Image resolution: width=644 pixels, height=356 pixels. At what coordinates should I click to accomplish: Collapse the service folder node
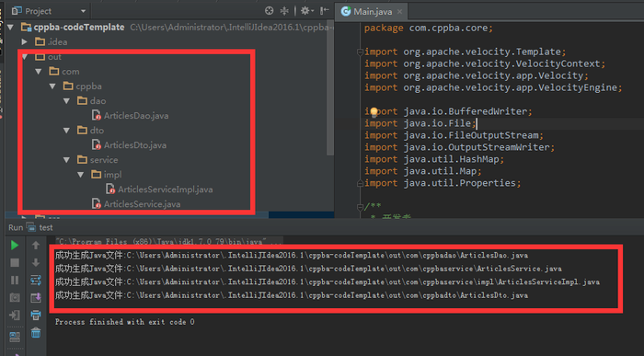66,160
